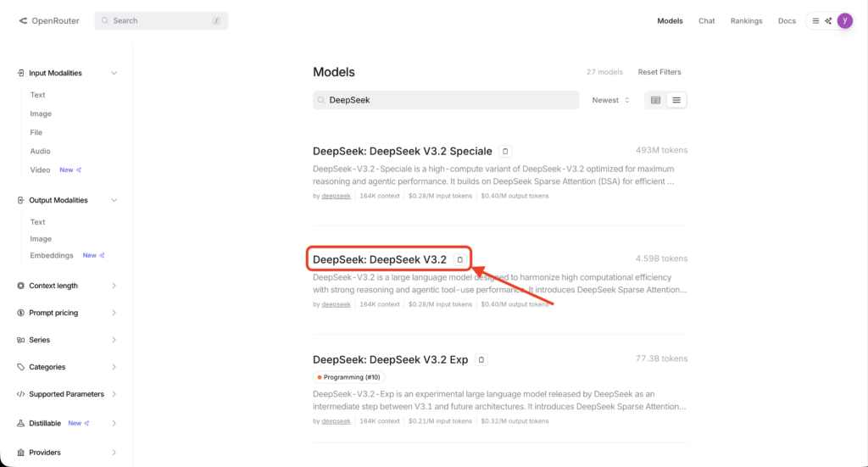Image resolution: width=868 pixels, height=467 pixels.
Task: Copy the DeepSeek V3.2 Exp model ID
Action: coord(481,359)
